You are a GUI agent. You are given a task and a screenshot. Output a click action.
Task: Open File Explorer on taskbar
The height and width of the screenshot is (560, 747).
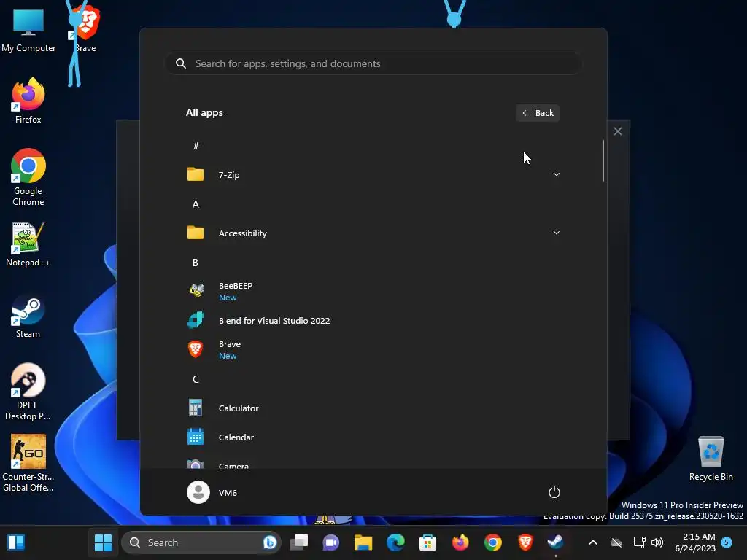tap(363, 542)
